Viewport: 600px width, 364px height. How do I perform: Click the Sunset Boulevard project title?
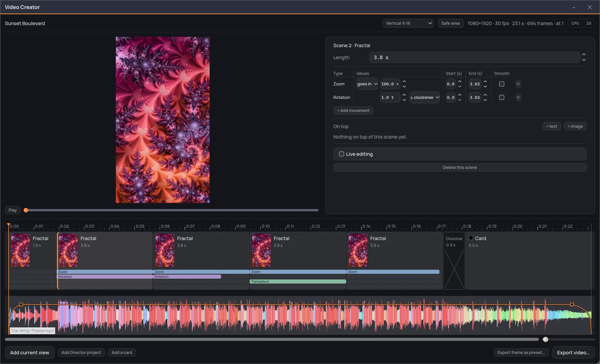(x=25, y=23)
